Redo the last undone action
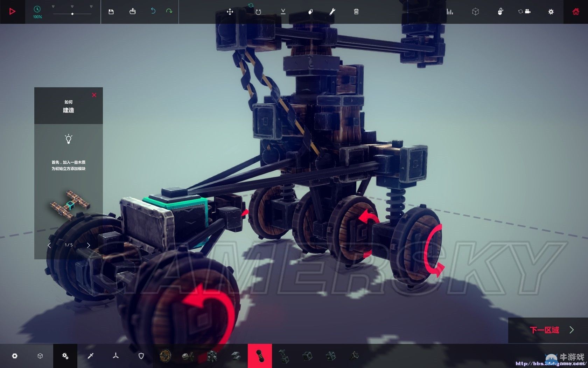The width and height of the screenshot is (588, 368). 169,11
